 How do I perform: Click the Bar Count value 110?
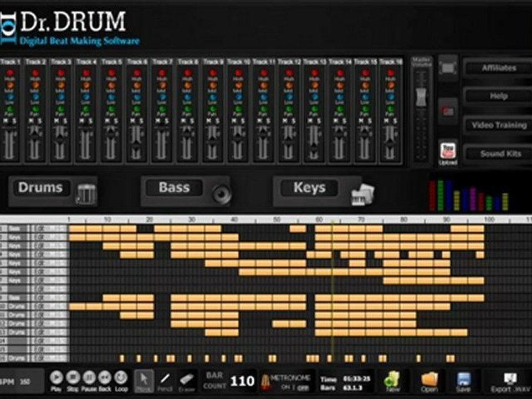pyautogui.click(x=242, y=381)
